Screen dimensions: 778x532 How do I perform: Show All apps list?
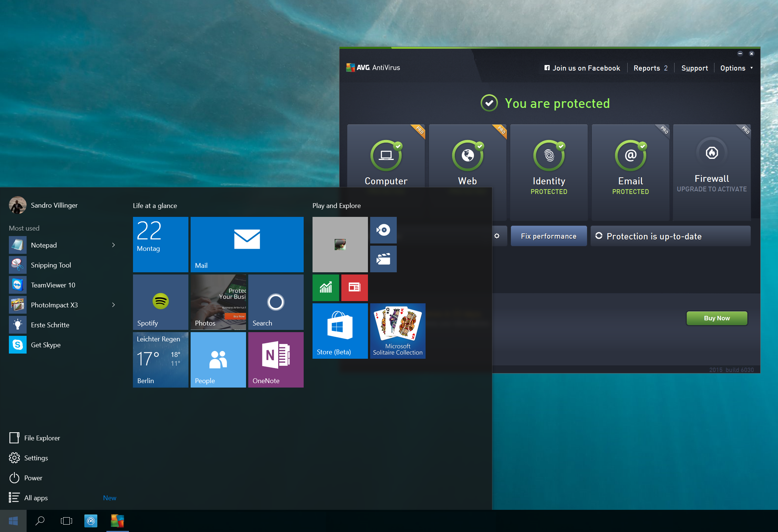[29, 498]
